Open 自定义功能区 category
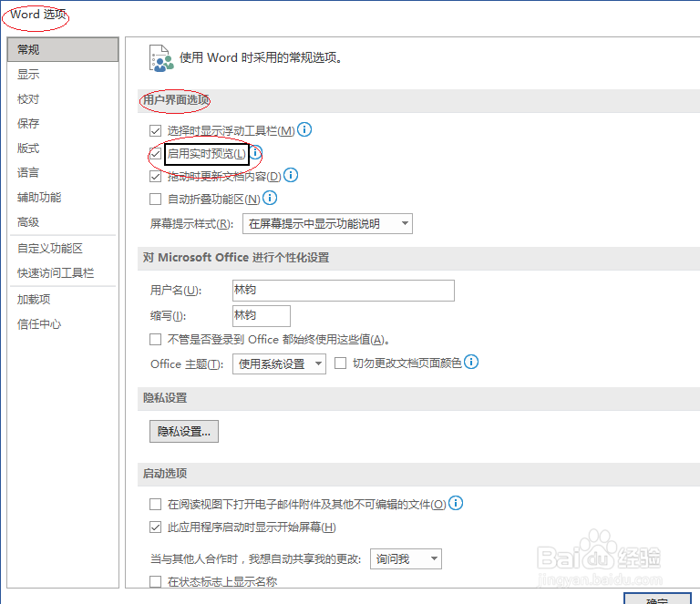Image resolution: width=700 pixels, height=604 pixels. point(63,249)
